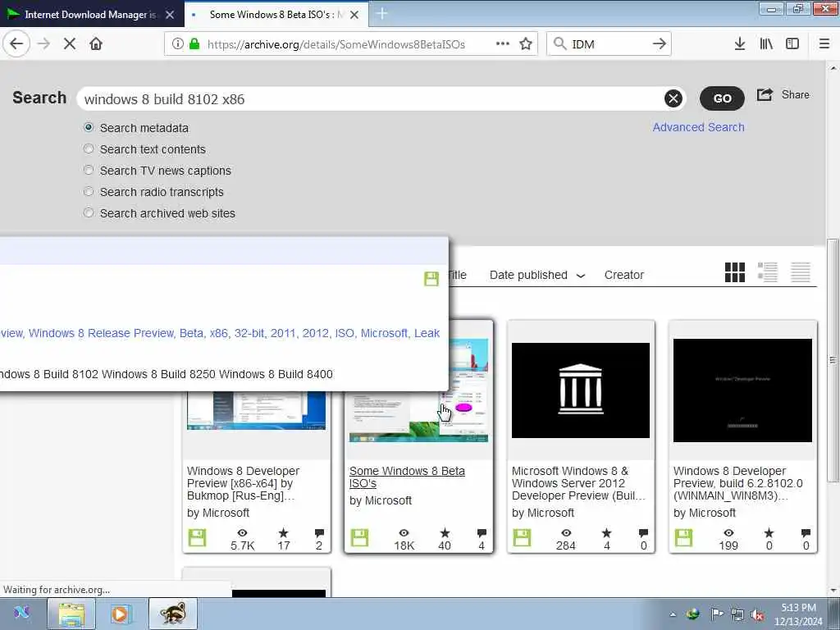Show hidden system tray icons
840x630 pixels.
(x=673, y=615)
